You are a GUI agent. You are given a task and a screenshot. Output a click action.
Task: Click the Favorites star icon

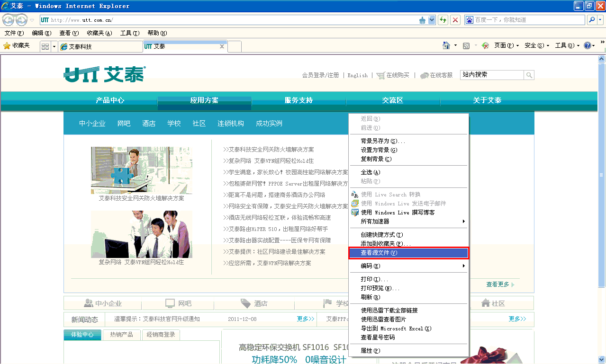[7, 46]
